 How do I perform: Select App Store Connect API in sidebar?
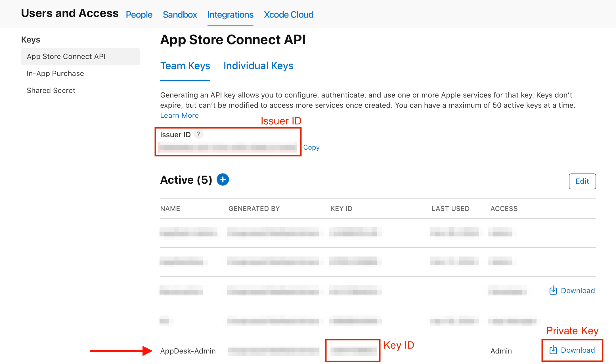pos(66,56)
